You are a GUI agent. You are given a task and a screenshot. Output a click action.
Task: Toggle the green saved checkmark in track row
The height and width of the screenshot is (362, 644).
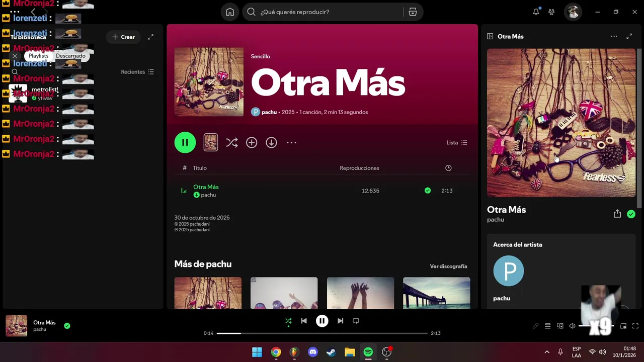click(x=428, y=191)
